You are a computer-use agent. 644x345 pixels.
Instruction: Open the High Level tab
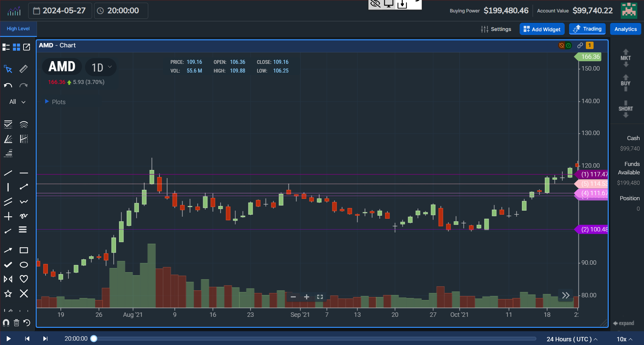coord(18,29)
